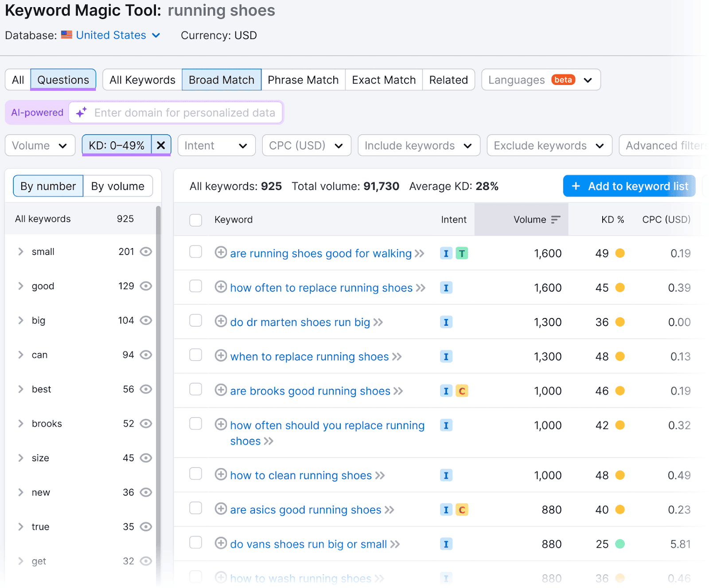
Task: Click Transactional intent badge on first keyword row
Action: 462,253
